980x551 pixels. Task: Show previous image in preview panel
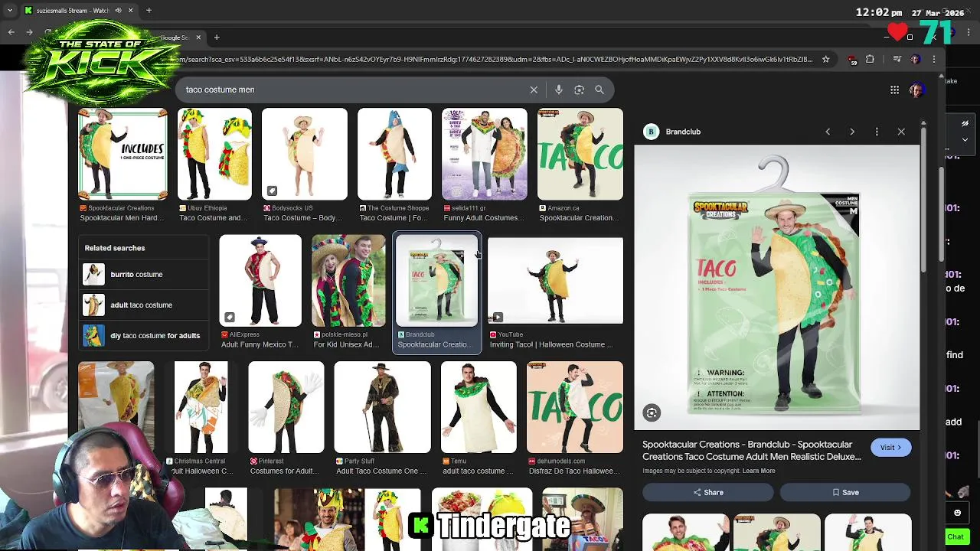pyautogui.click(x=828, y=132)
